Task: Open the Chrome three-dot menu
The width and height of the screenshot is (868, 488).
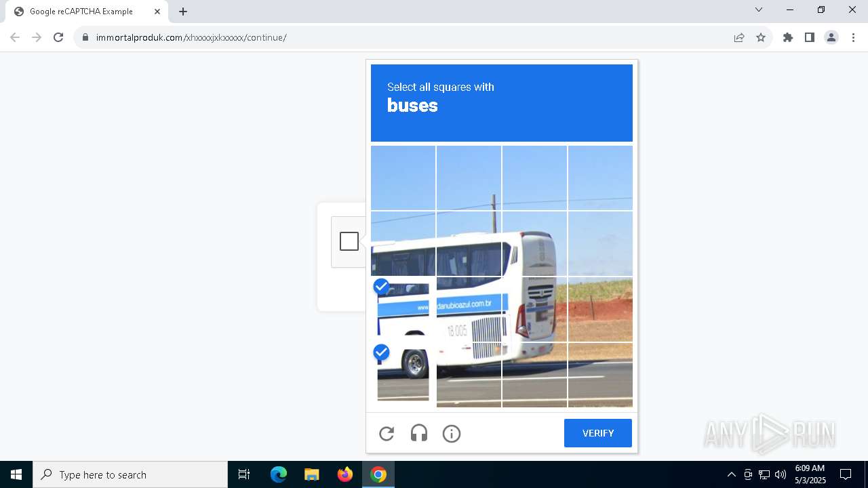Action: click(853, 37)
